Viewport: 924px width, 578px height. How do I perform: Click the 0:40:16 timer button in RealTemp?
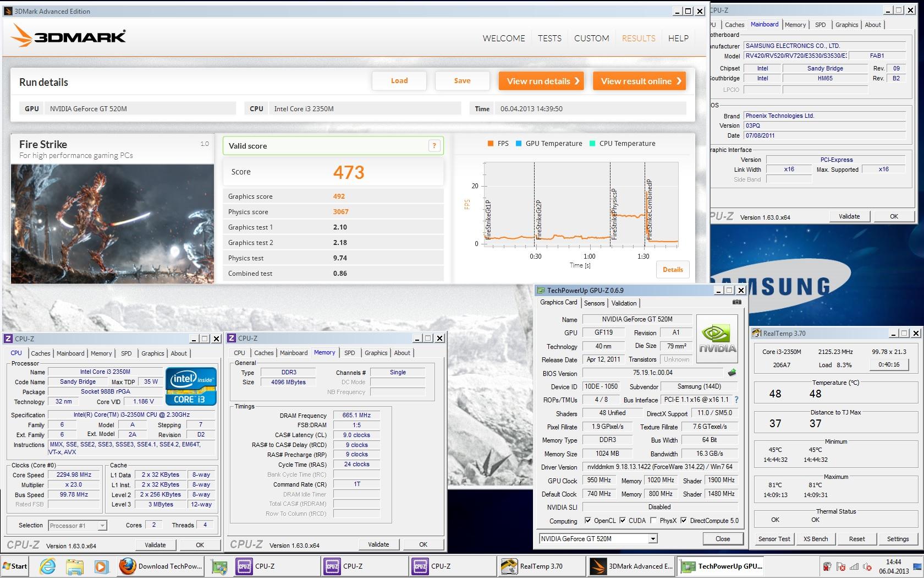pyautogui.click(x=889, y=364)
